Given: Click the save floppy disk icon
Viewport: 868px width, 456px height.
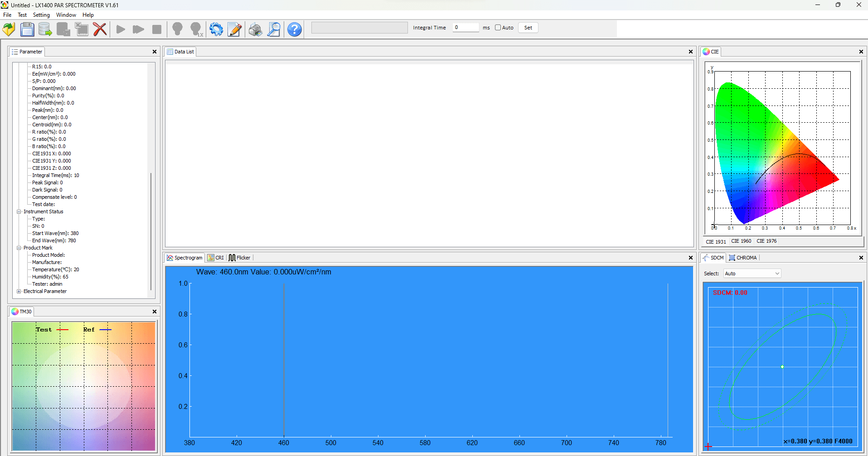Looking at the screenshot, I should point(27,29).
